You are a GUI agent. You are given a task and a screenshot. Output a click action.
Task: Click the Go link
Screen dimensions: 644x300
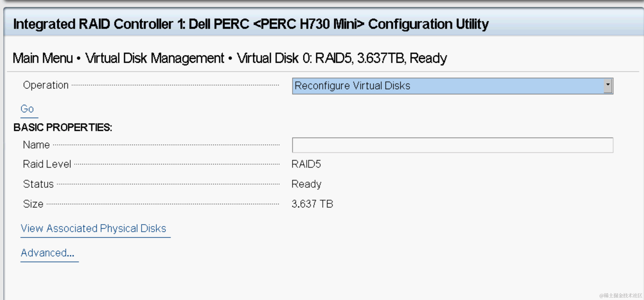[x=27, y=109]
